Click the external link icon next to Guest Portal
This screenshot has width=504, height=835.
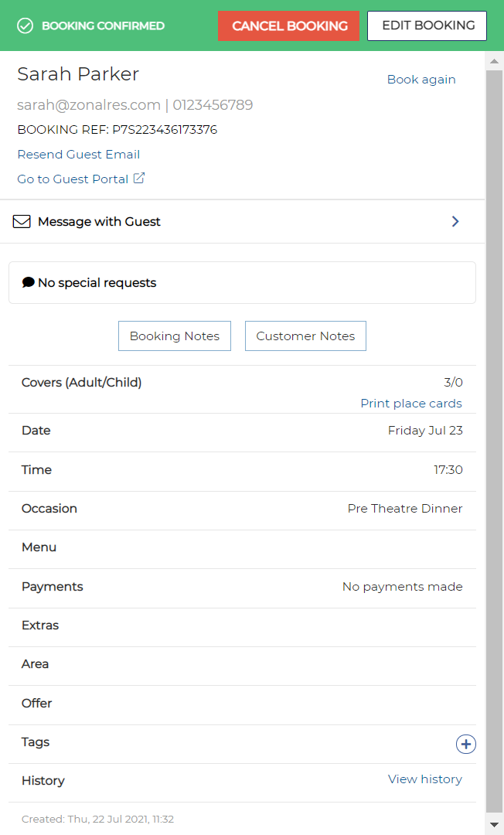(139, 179)
